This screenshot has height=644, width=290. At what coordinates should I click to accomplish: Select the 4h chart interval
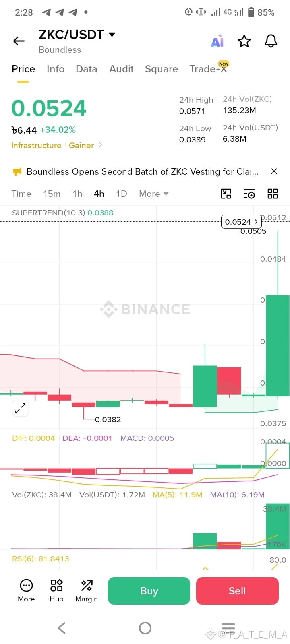pyautogui.click(x=99, y=194)
